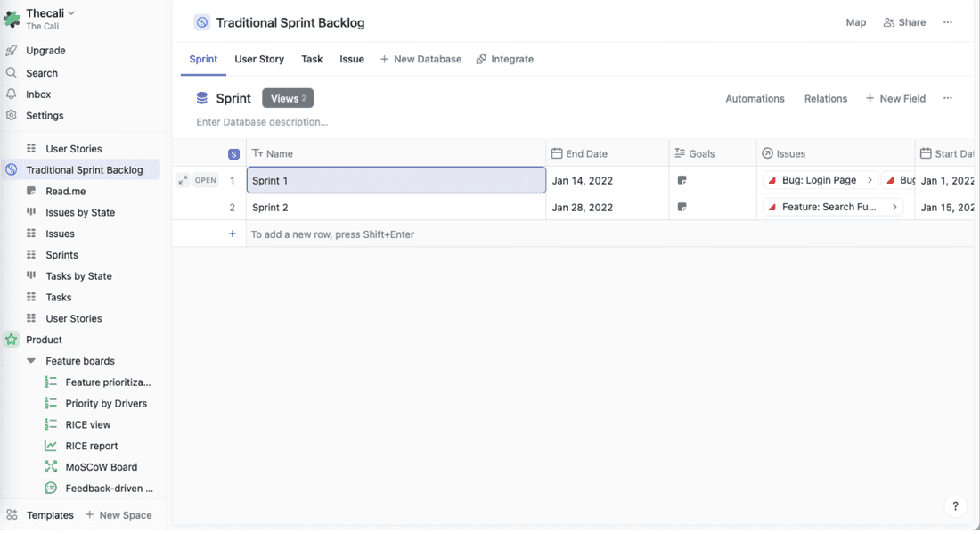This screenshot has width=980, height=534.
Task: Open the Read.me document icon
Action: click(x=31, y=191)
